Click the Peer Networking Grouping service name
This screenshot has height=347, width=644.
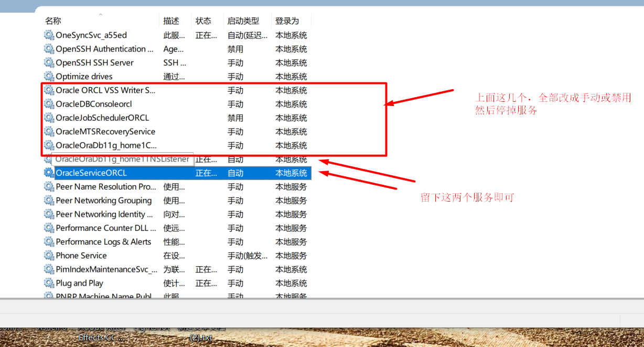pyautogui.click(x=104, y=201)
